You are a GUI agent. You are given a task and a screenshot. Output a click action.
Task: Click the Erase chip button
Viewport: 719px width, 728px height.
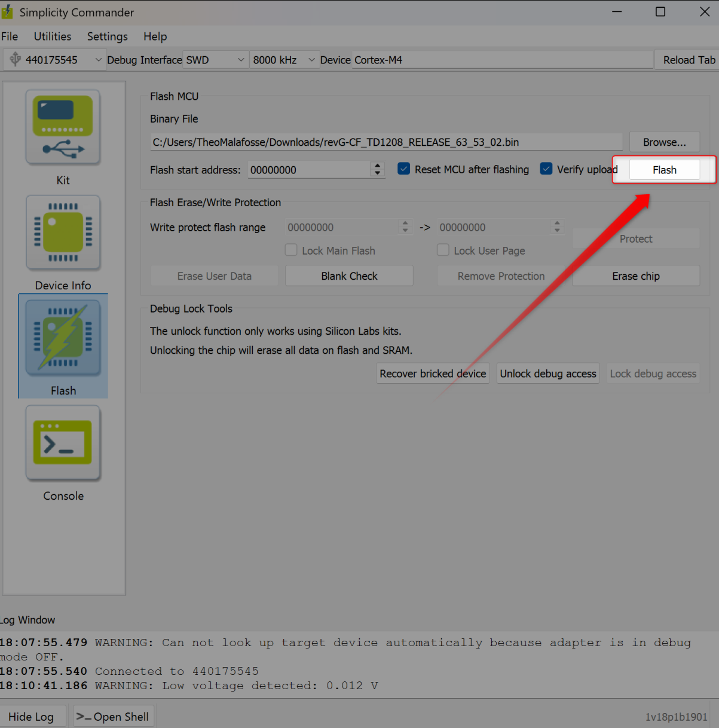(635, 276)
